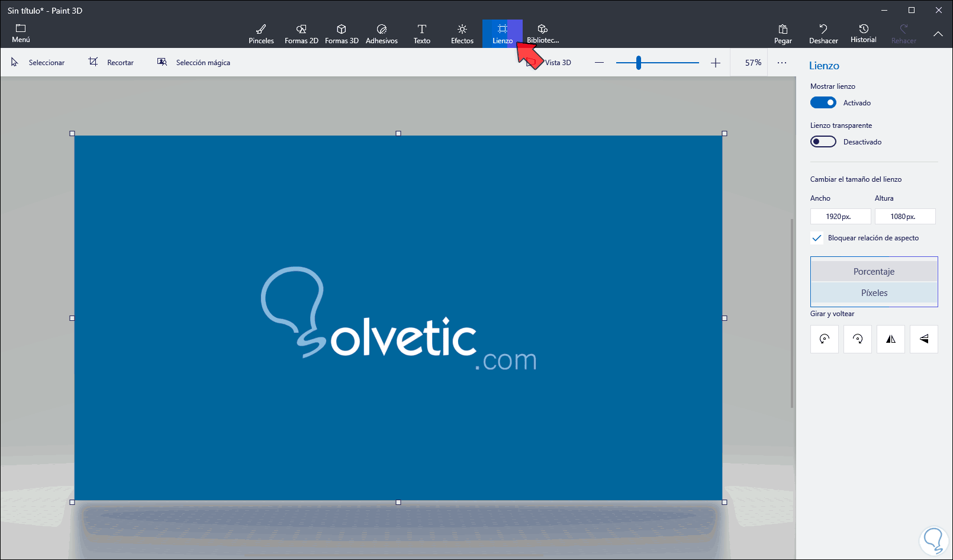Screen dimensions: 953x560
Task: Uncheck Bloquear relación de aspecto
Action: (x=817, y=238)
